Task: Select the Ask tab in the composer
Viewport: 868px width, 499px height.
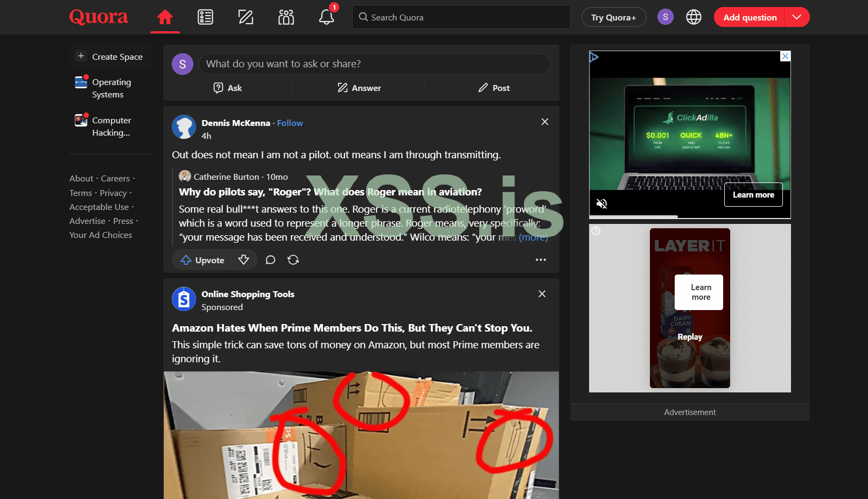Action: pos(228,88)
